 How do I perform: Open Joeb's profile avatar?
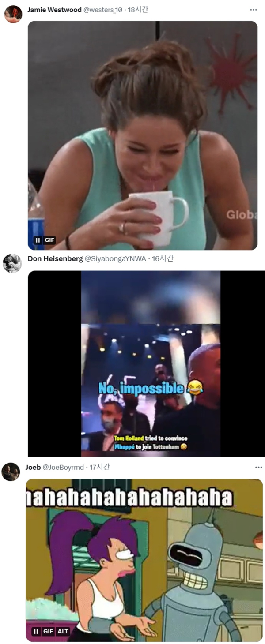coord(11,472)
